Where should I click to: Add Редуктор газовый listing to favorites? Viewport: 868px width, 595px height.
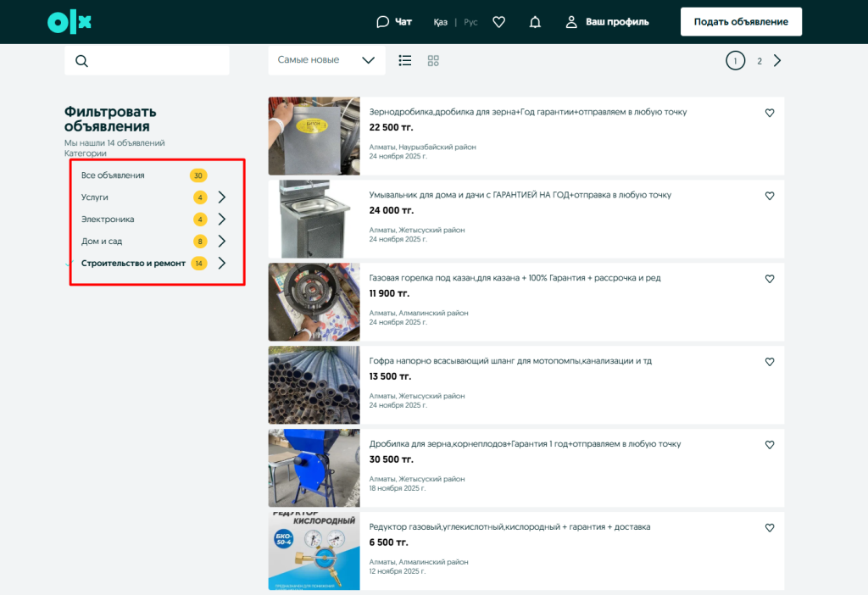[770, 528]
